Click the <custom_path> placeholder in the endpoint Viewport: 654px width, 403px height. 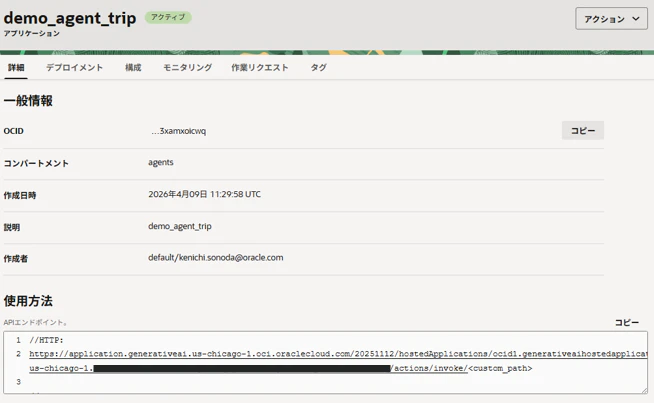pos(500,368)
